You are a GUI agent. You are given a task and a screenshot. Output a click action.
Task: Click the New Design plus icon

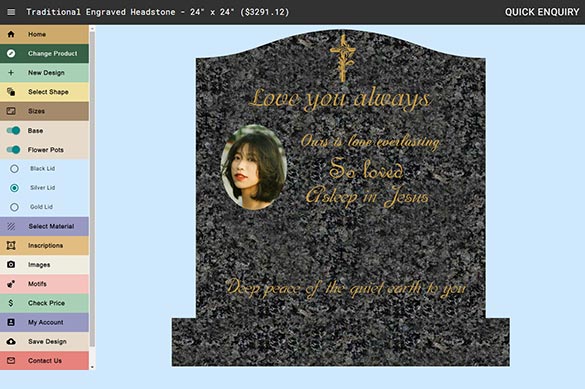coord(11,73)
